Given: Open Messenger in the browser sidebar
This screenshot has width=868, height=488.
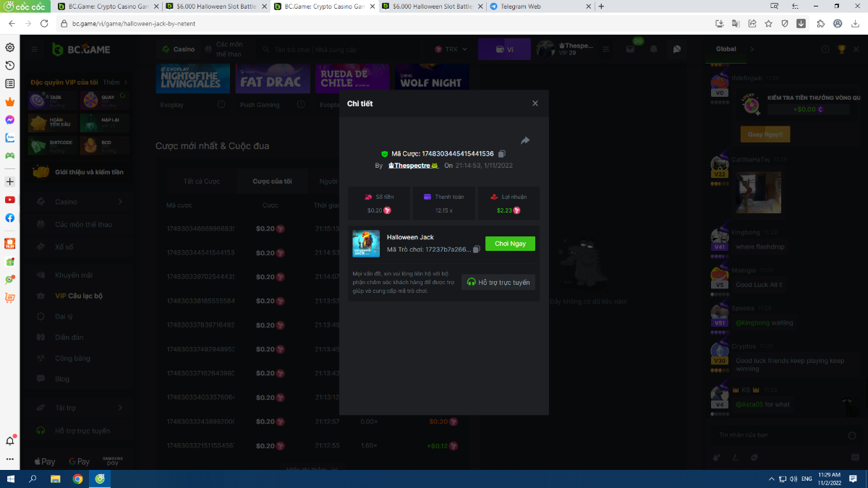Looking at the screenshot, I should pos(10,119).
